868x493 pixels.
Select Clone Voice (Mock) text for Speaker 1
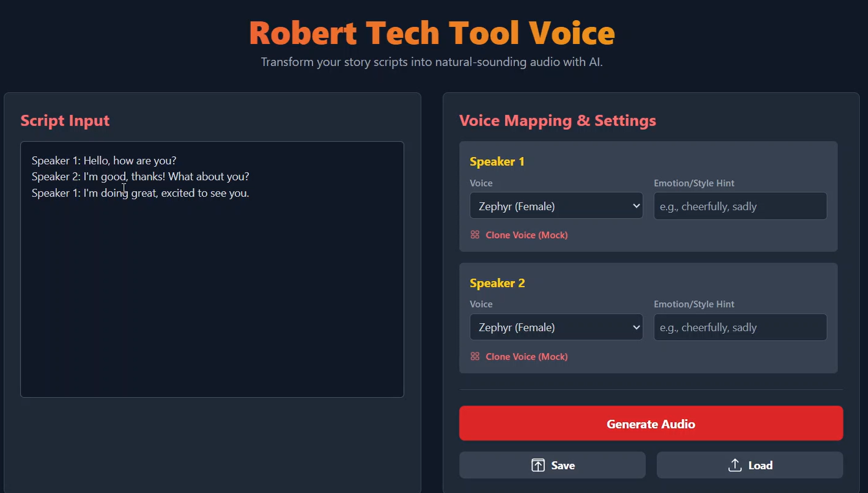pyautogui.click(x=526, y=235)
